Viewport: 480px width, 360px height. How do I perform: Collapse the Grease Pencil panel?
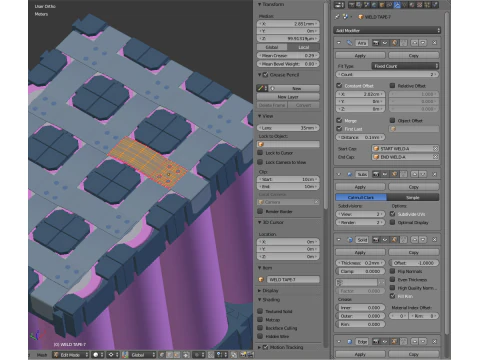tap(260, 75)
